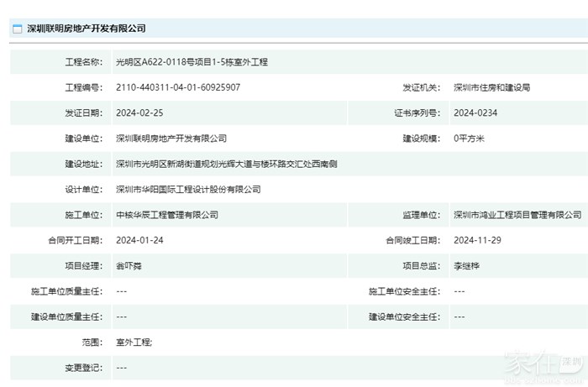This screenshot has height=387, width=588.
Task: Click the issuing authority 深圳市住房和建设局
Action: click(x=491, y=87)
